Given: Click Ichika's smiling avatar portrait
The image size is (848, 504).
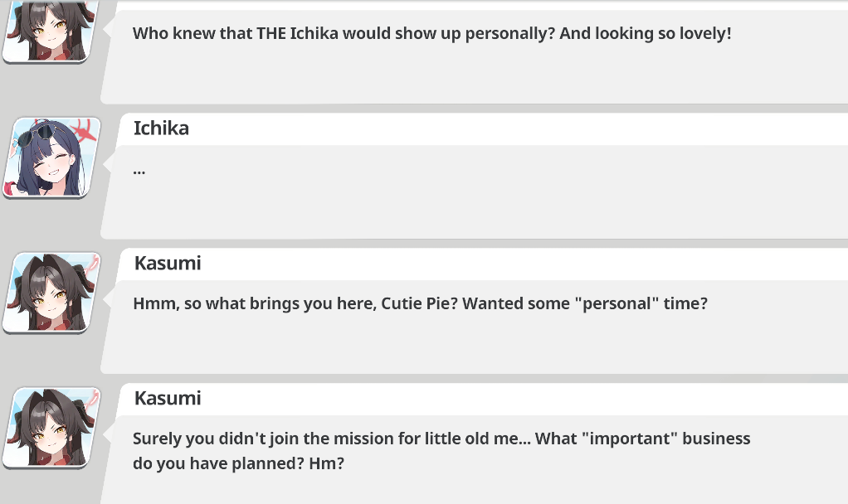Looking at the screenshot, I should click(x=51, y=157).
